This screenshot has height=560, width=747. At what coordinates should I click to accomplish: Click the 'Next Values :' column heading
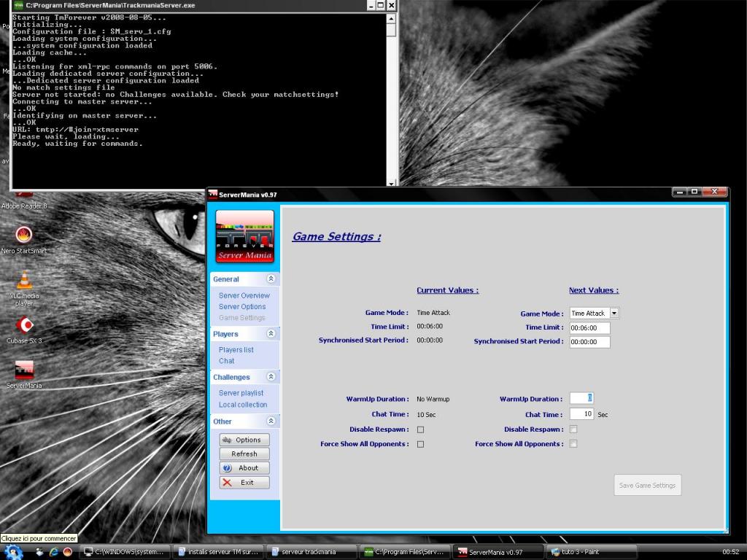click(x=594, y=290)
